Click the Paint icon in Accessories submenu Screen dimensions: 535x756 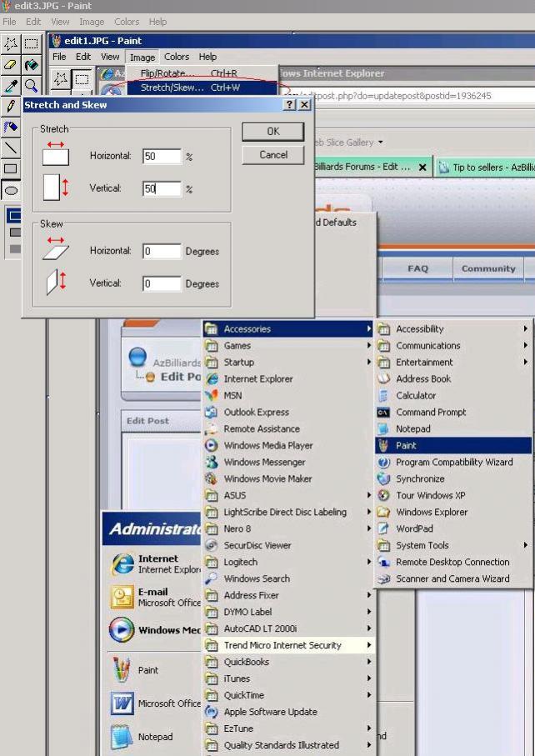[x=383, y=445]
